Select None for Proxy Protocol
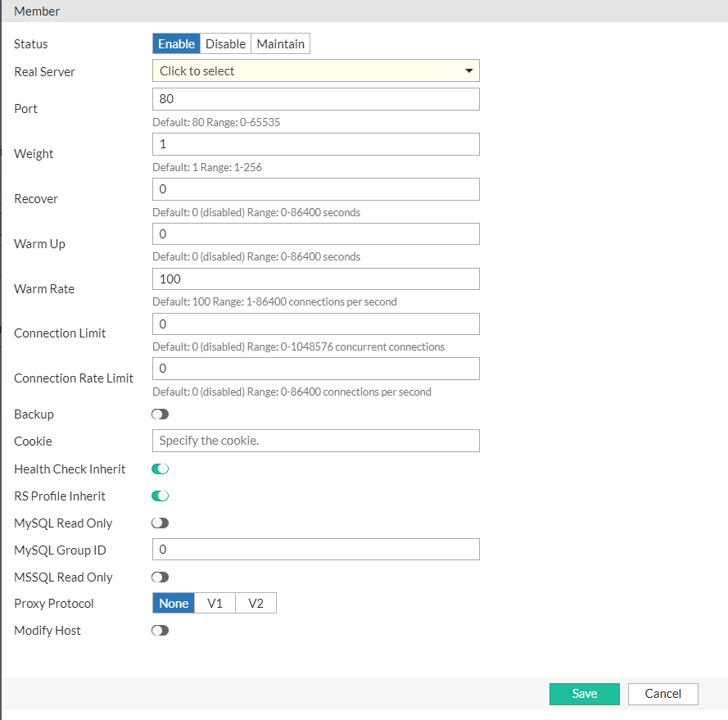 (174, 603)
